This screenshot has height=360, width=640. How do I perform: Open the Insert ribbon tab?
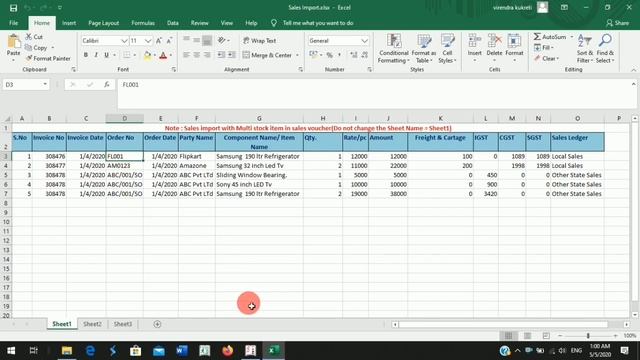click(x=69, y=23)
